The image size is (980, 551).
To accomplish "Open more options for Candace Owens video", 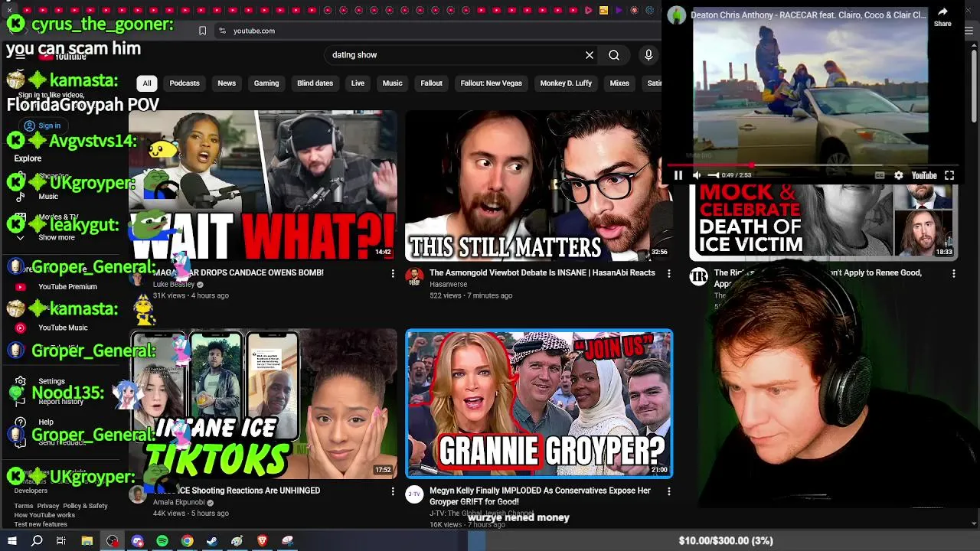I will tap(393, 273).
